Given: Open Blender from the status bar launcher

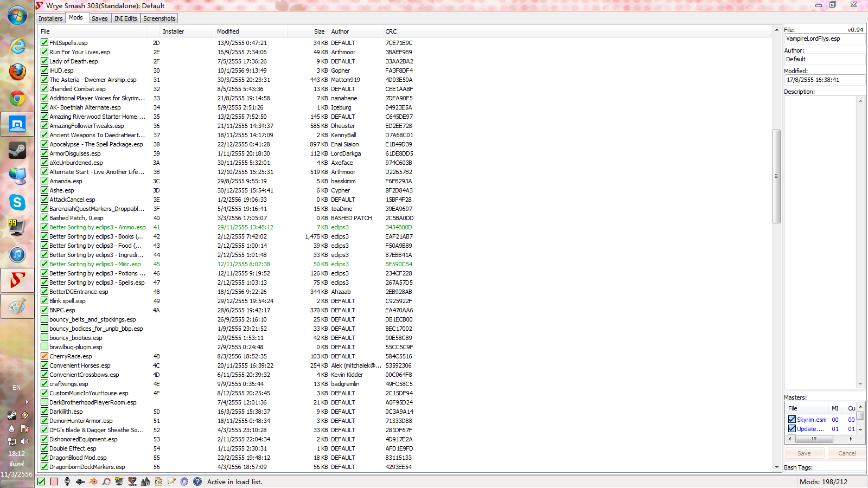Looking at the screenshot, I should click(93, 481).
